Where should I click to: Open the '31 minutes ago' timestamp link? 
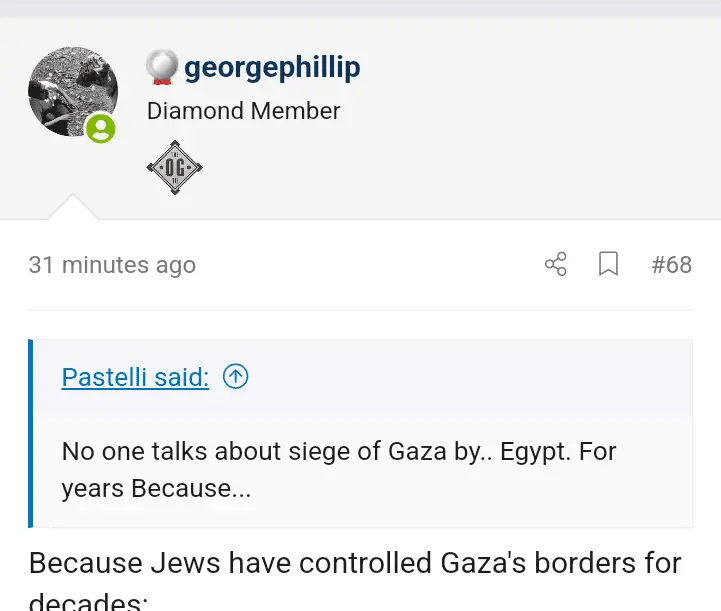pos(112,265)
